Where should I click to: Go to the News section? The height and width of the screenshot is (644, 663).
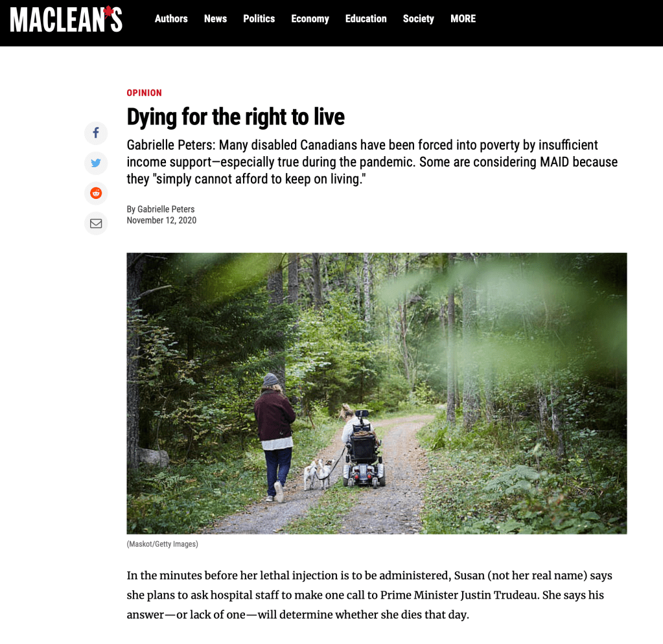215,19
